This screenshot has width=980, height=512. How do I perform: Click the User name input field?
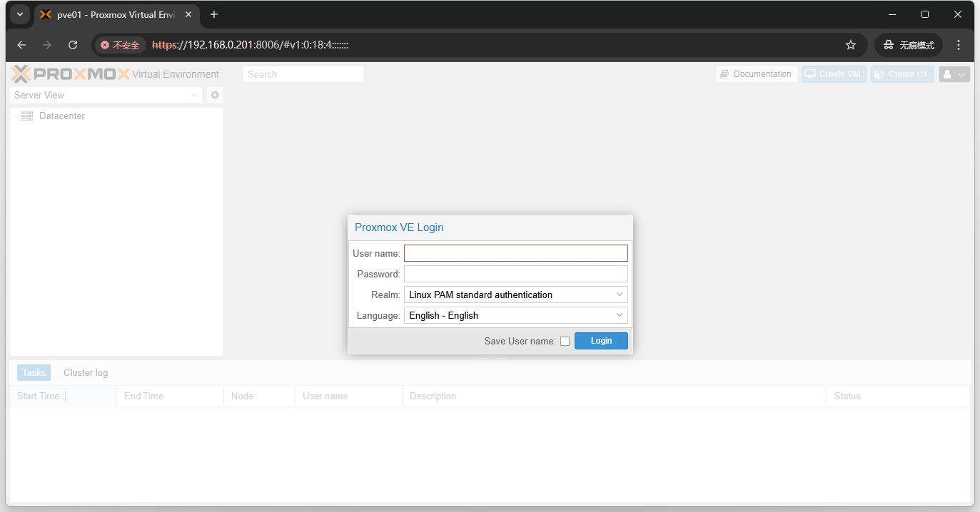(515, 253)
